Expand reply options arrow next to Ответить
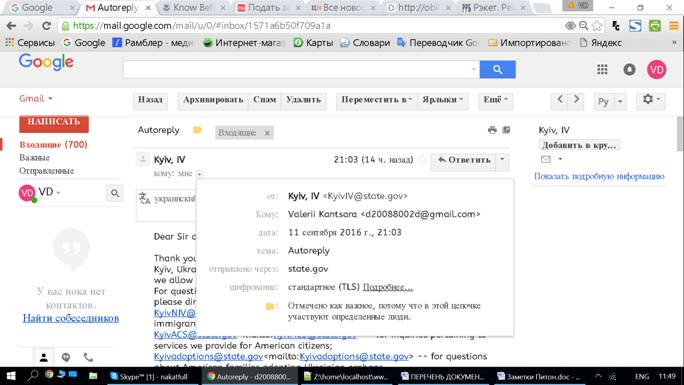Image resolution: width=684 pixels, height=385 pixels. pos(502,160)
